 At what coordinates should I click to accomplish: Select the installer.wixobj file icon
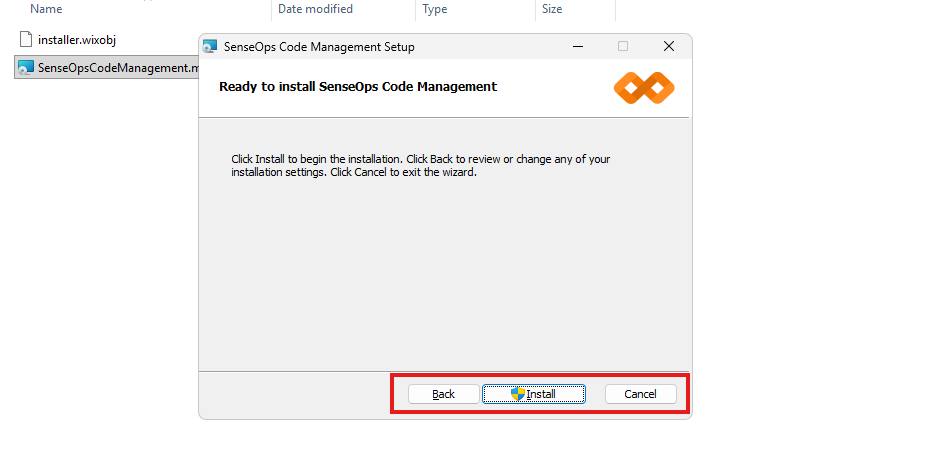click(x=26, y=39)
